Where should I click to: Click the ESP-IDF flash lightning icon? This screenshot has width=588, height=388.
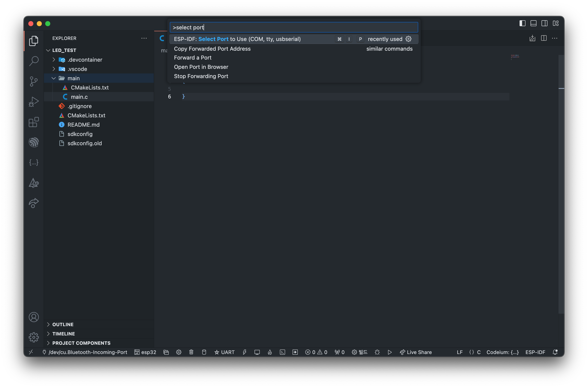[244, 352]
